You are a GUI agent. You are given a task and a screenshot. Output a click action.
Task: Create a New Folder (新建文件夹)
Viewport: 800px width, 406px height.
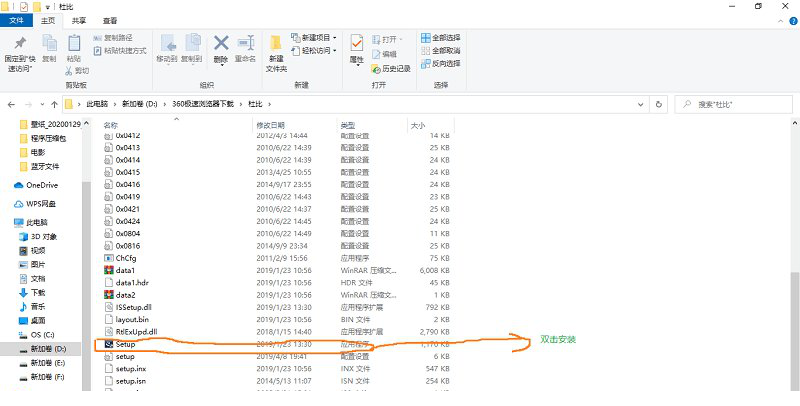[x=276, y=54]
